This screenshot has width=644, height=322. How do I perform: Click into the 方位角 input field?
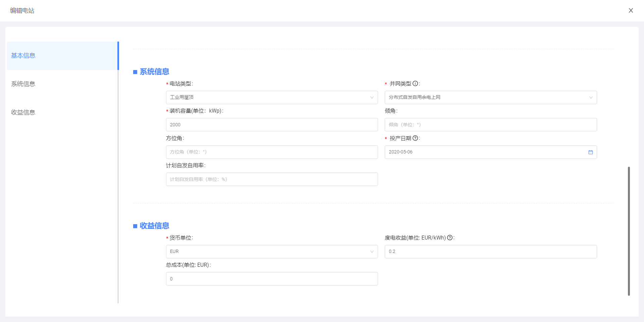tap(272, 152)
